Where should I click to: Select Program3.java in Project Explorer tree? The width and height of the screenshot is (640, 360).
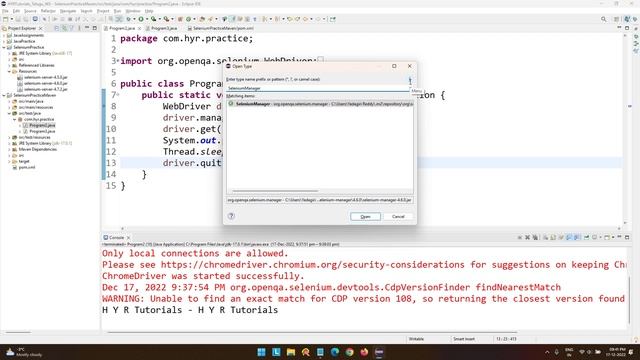coord(42,131)
